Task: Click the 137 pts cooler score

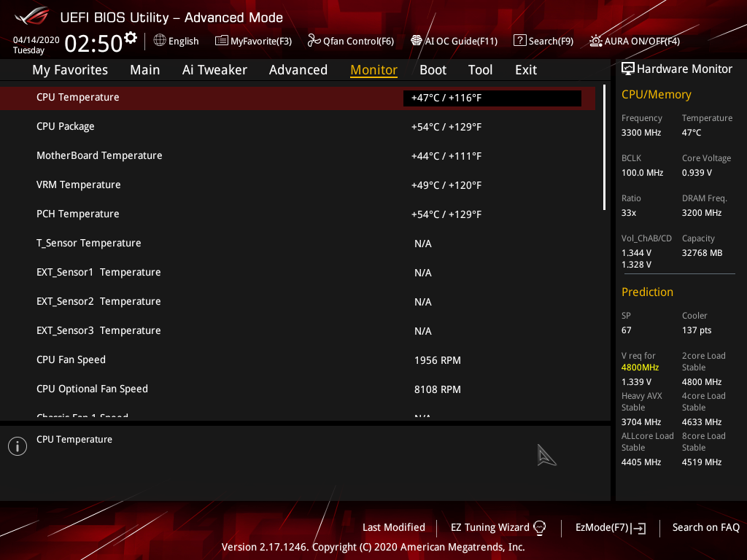Action: pos(697,330)
